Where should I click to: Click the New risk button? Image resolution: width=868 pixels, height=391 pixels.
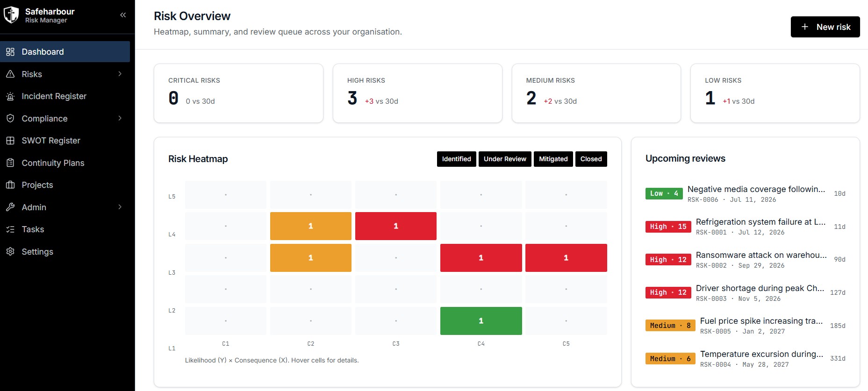click(825, 27)
